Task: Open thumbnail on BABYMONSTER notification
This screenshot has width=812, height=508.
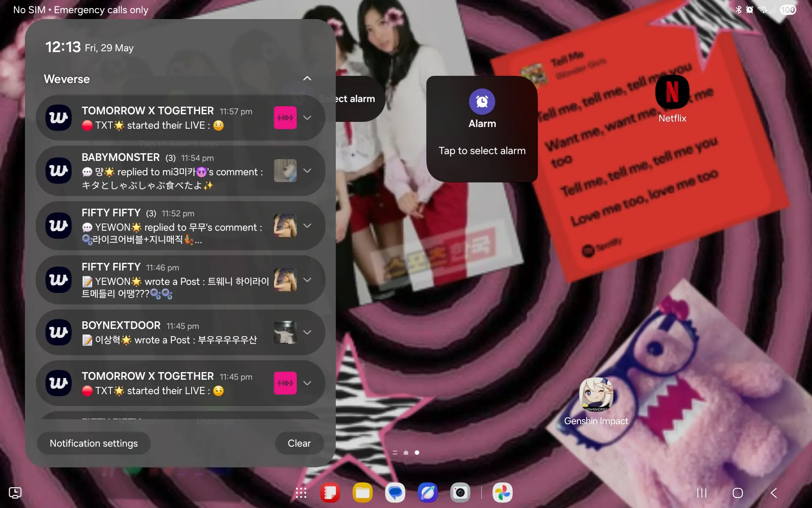Action: tap(285, 171)
